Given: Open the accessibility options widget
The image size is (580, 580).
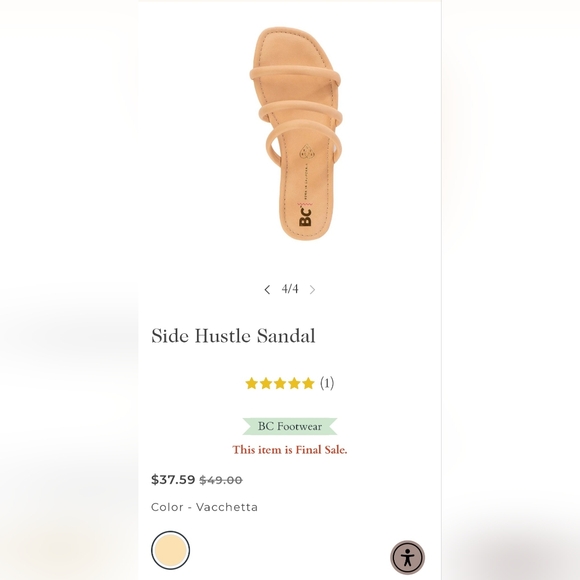Looking at the screenshot, I should pyautogui.click(x=407, y=557).
